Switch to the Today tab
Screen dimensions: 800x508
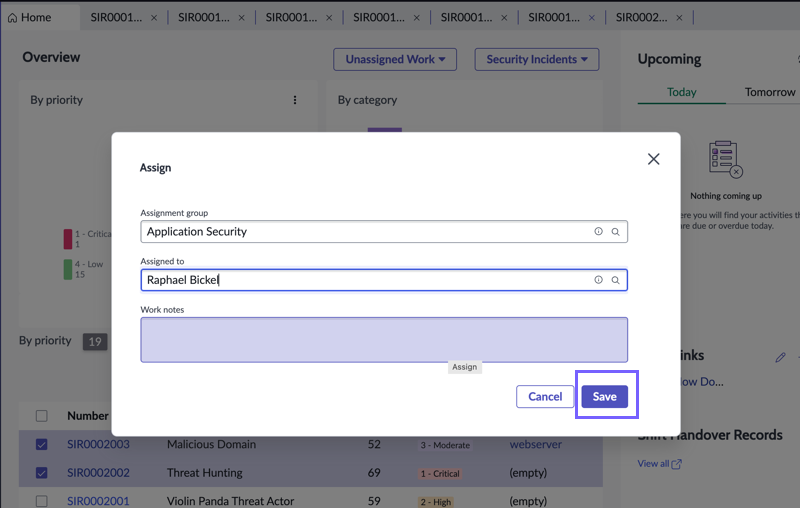[x=682, y=92]
